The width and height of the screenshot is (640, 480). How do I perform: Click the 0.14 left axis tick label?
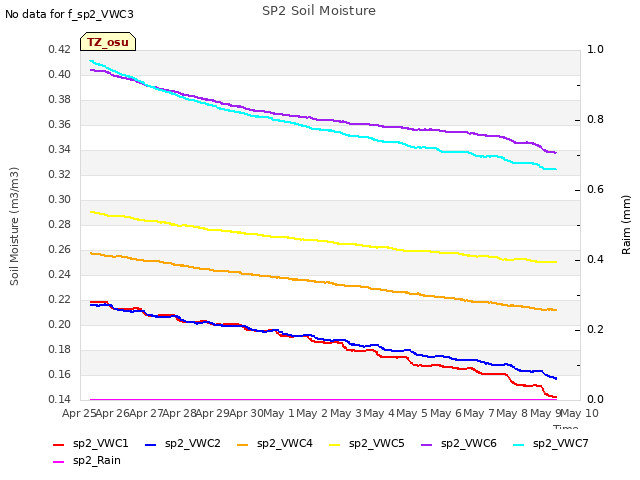pyautogui.click(x=60, y=400)
